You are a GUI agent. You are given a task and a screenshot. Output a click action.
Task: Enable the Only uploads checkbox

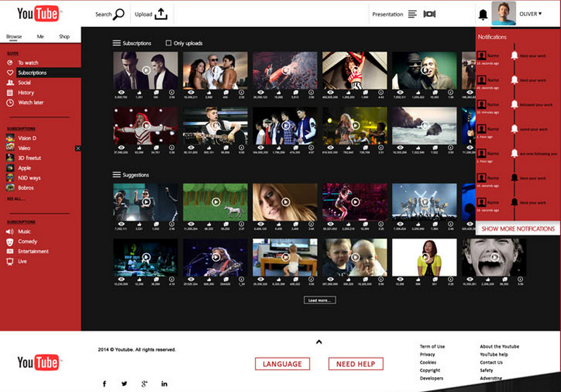click(x=168, y=43)
